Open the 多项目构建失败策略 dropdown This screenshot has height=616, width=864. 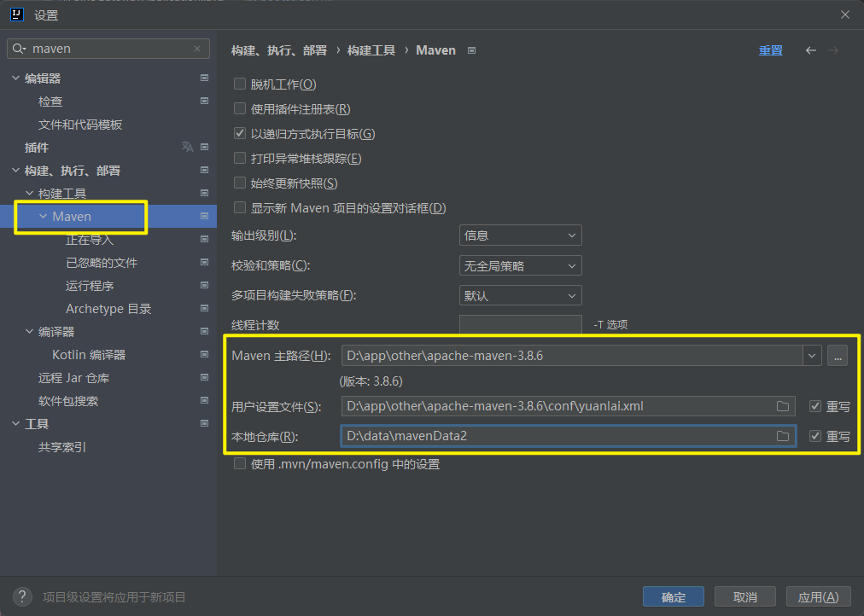pyautogui.click(x=520, y=296)
